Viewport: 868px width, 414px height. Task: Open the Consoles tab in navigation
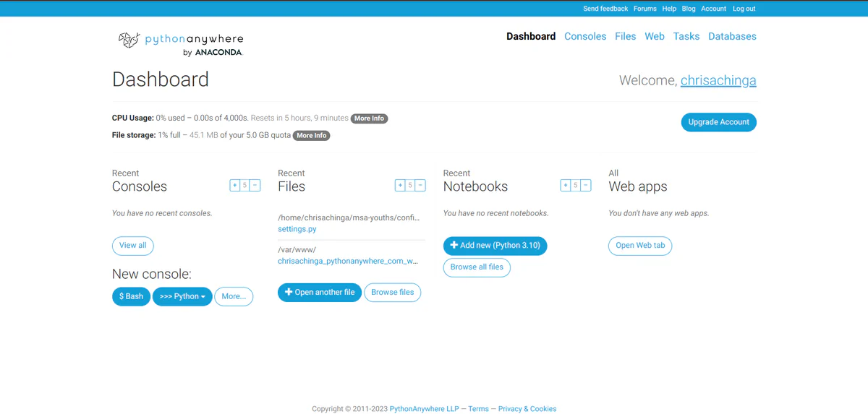click(585, 36)
